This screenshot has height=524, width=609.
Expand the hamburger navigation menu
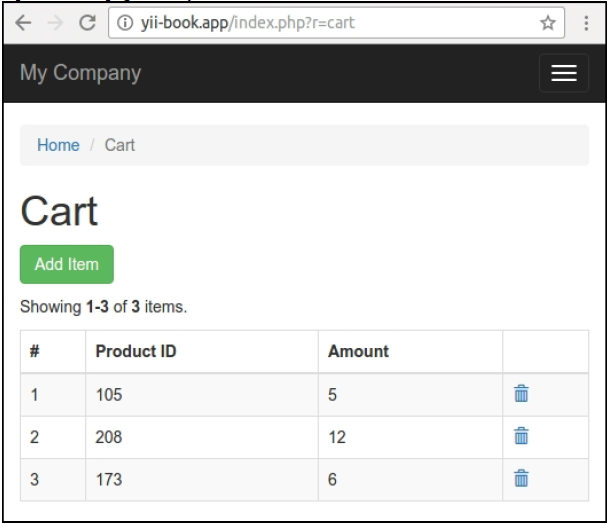point(564,73)
